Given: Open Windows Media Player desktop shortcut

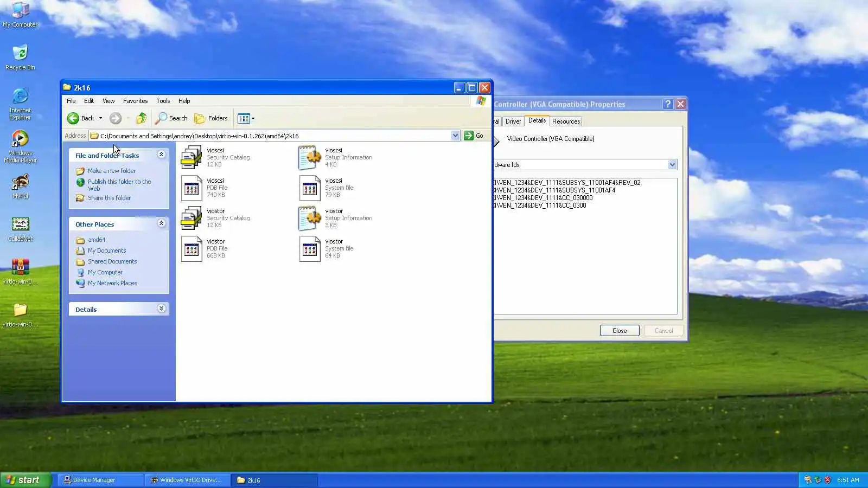Looking at the screenshot, I should (20, 146).
